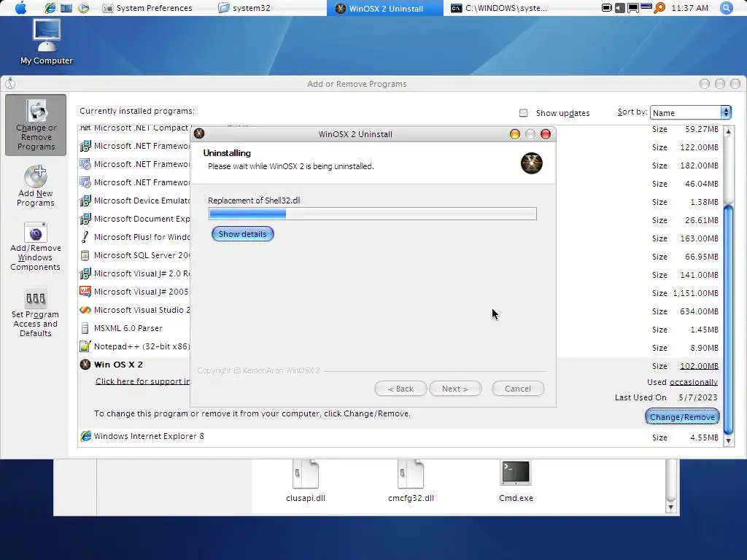Image resolution: width=747 pixels, height=560 pixels.
Task: Click the Show Desktop quick launch icon
Action: tap(66, 7)
